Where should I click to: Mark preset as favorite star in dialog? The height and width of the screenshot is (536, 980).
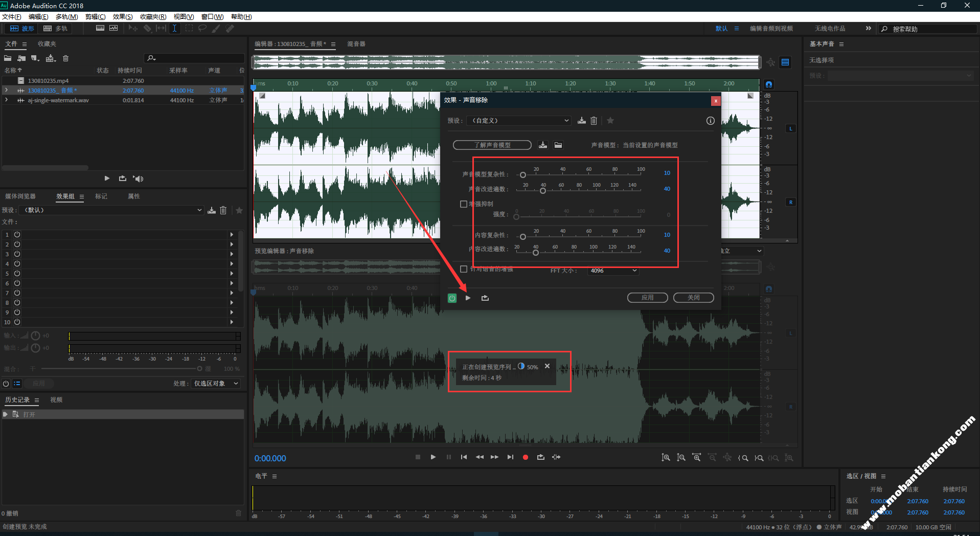coord(610,121)
